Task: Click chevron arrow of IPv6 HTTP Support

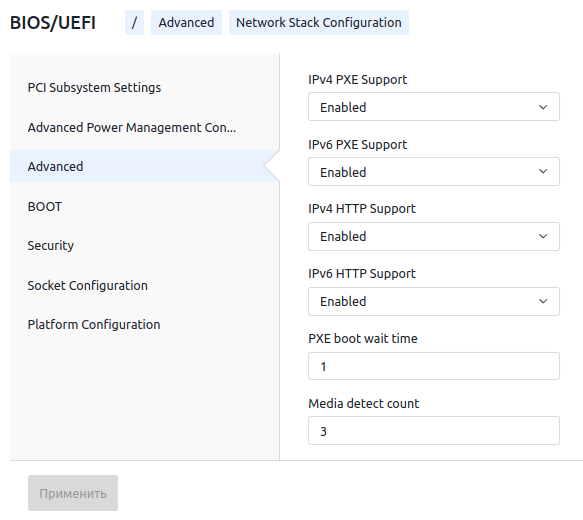Action: [543, 301]
